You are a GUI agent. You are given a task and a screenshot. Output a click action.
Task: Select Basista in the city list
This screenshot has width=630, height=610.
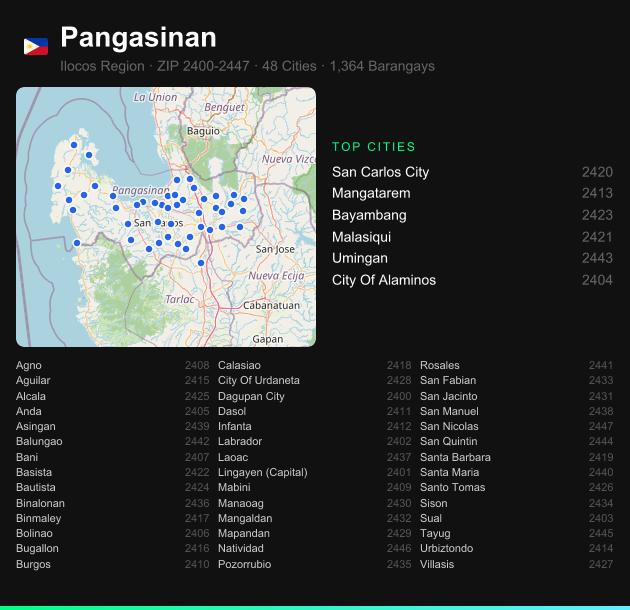(112, 472)
